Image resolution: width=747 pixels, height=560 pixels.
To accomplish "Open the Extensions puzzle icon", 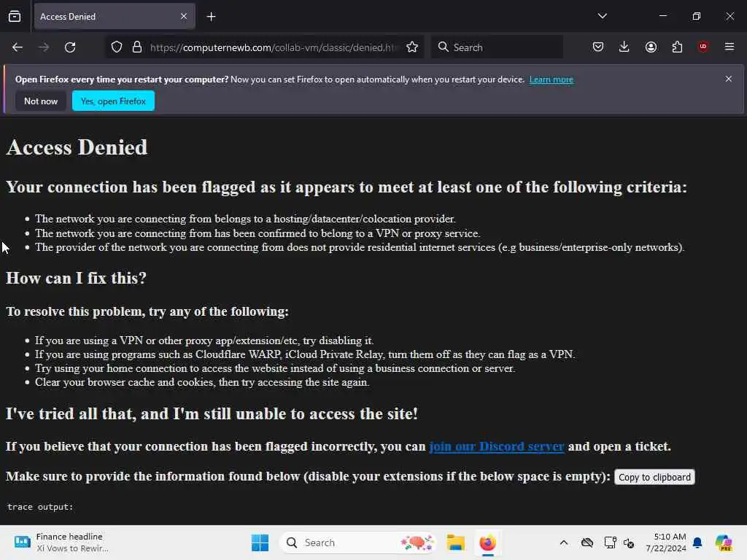I will click(677, 47).
